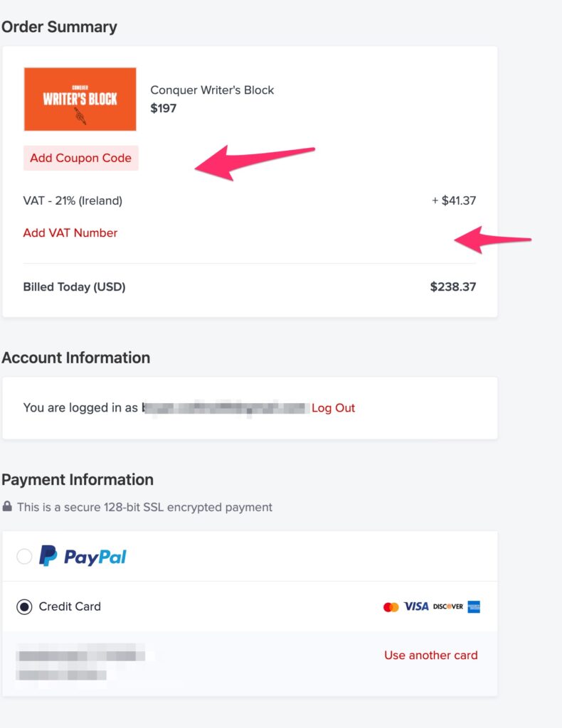Click the $197 product price
Viewport: 562px width, 728px height.
pyautogui.click(x=164, y=108)
